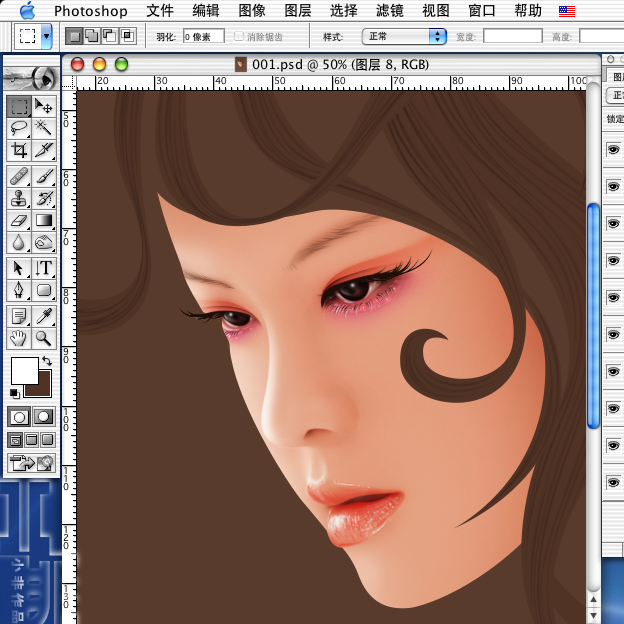
Task: Open the 窗口 menu
Action: coord(482,11)
